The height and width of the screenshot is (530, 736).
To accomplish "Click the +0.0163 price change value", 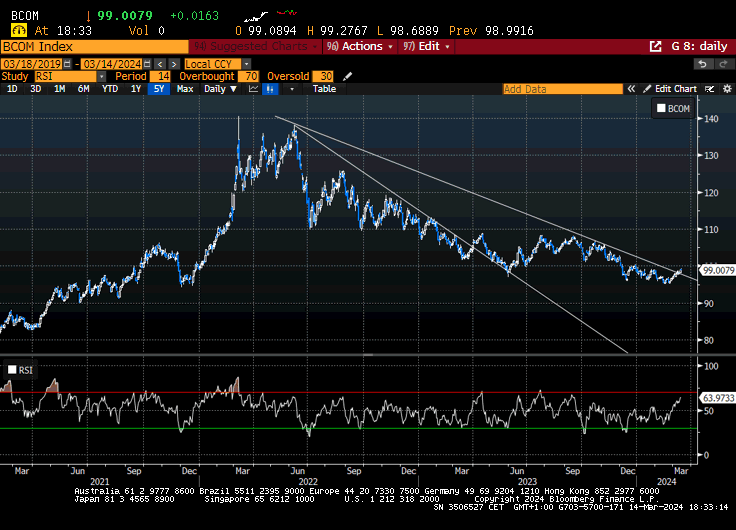I will pos(194,16).
